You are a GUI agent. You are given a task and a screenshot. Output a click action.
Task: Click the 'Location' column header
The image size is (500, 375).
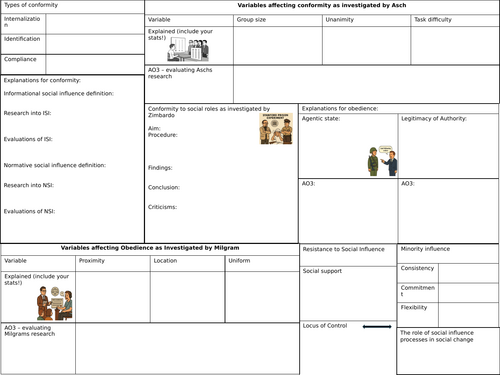187,263
